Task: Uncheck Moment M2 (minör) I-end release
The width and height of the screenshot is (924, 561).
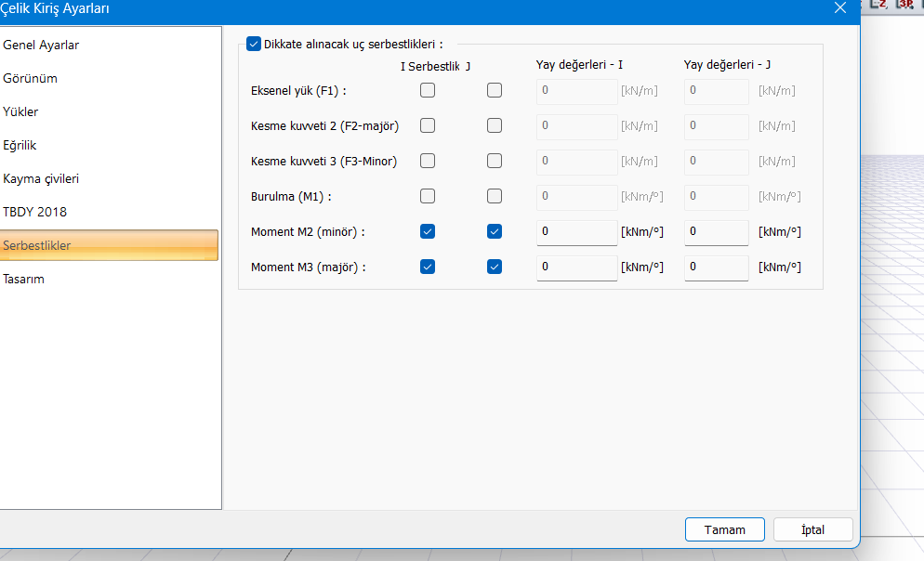Action: [428, 231]
